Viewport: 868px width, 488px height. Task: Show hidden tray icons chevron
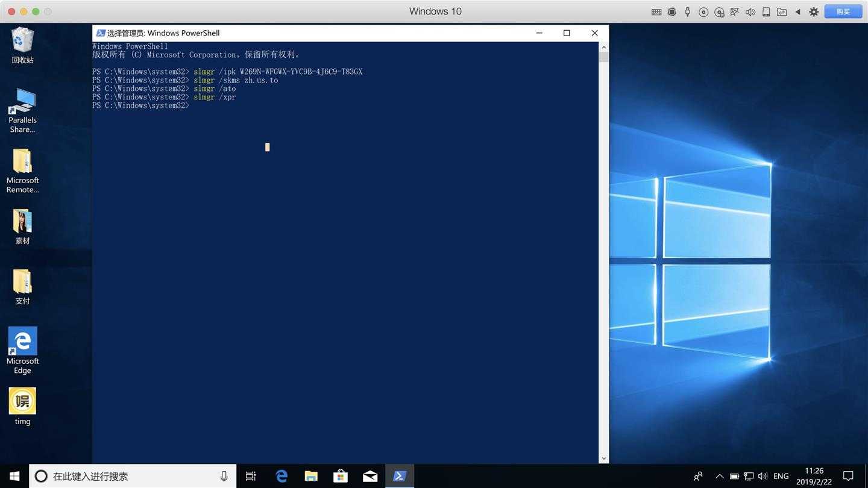pos(720,476)
